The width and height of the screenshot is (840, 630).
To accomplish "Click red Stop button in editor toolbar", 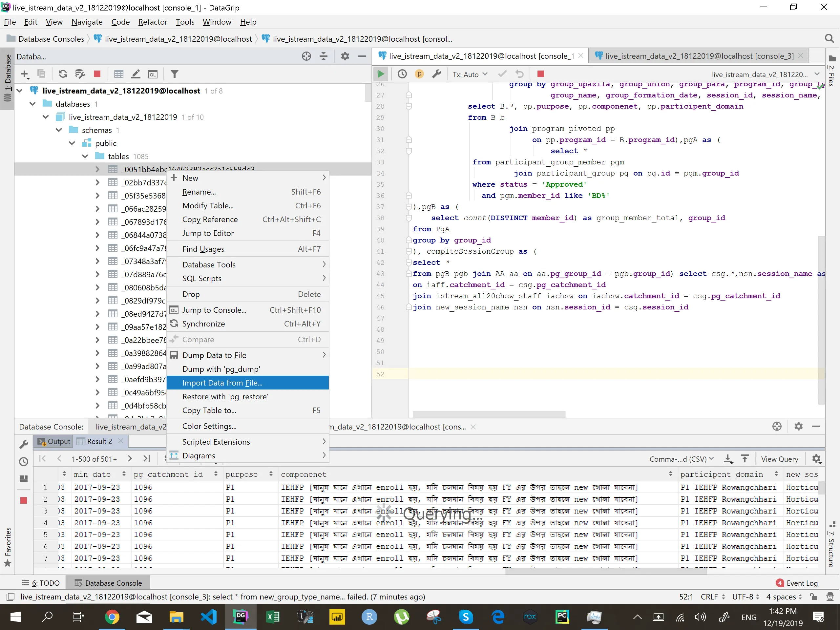I will coord(540,74).
